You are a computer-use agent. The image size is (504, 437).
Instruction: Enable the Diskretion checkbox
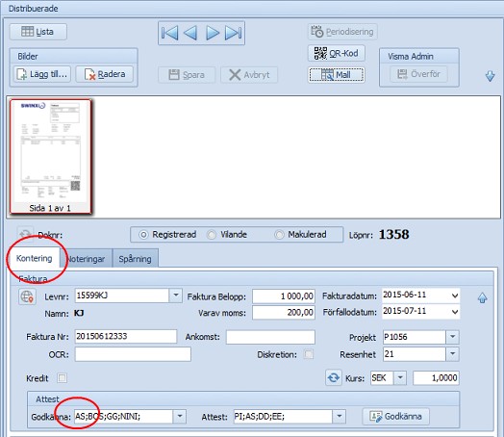coord(309,354)
